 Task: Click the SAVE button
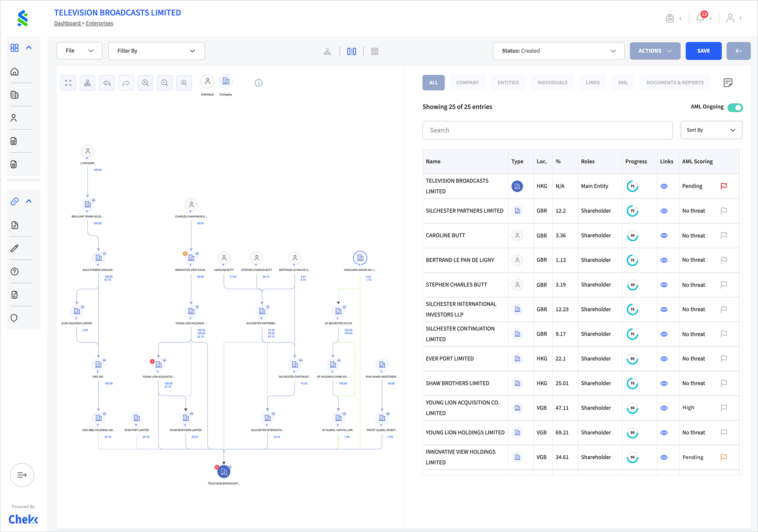tap(704, 51)
